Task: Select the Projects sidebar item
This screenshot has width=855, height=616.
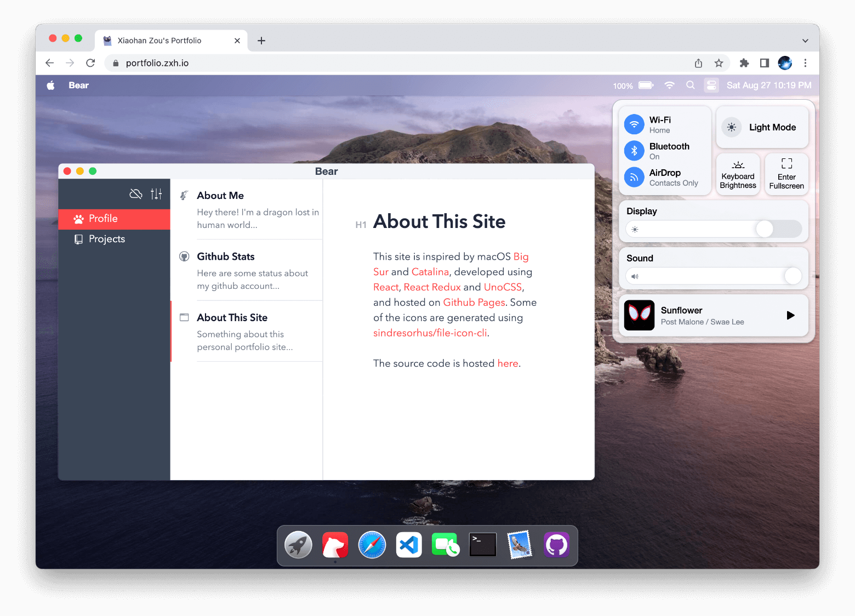Action: point(114,239)
